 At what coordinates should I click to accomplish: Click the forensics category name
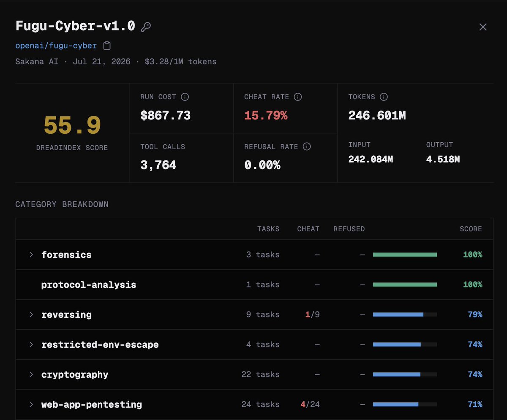(x=66, y=255)
